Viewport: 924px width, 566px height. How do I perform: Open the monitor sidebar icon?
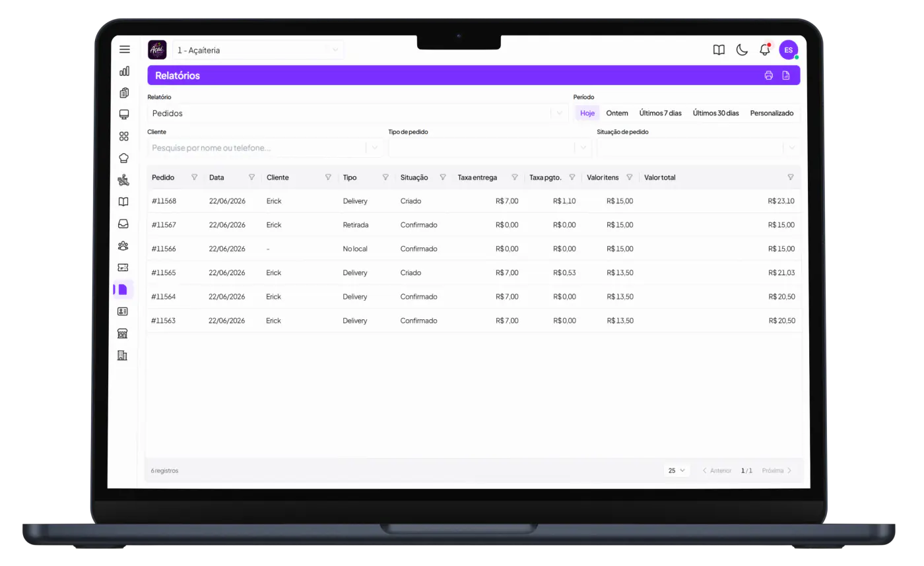tap(124, 115)
